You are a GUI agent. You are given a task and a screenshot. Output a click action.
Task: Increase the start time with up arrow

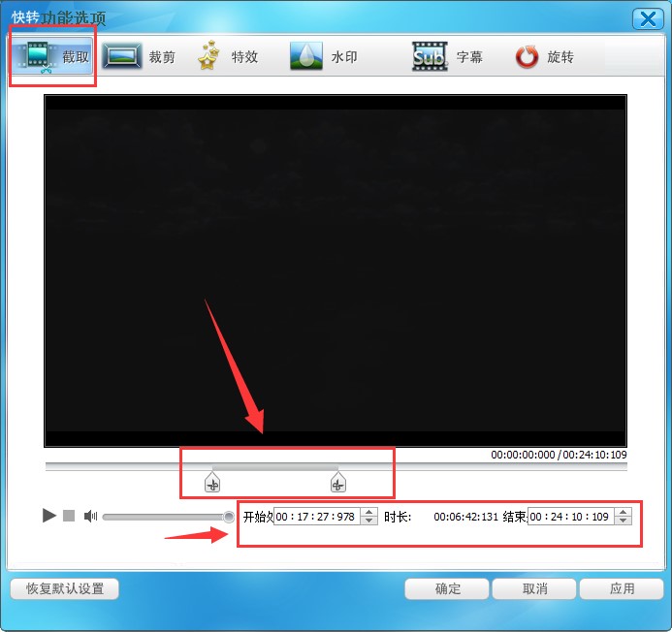[x=368, y=512]
